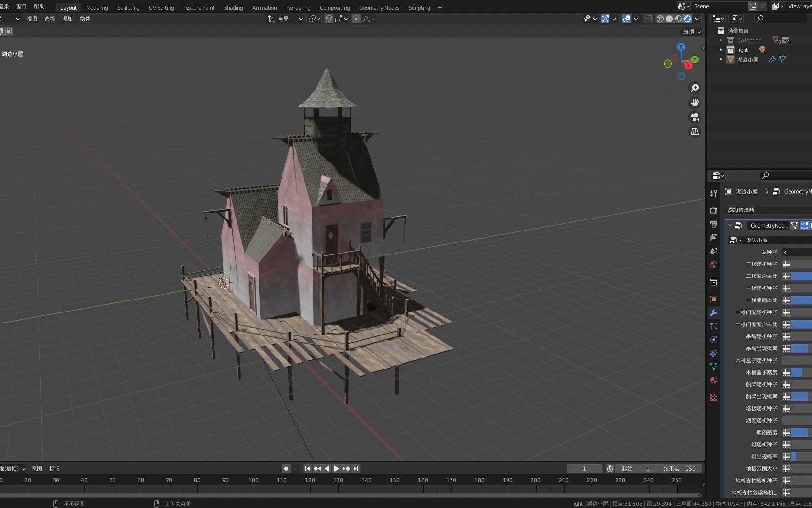Click the pan view hand icon
Image resolution: width=812 pixels, height=508 pixels.
pos(695,103)
